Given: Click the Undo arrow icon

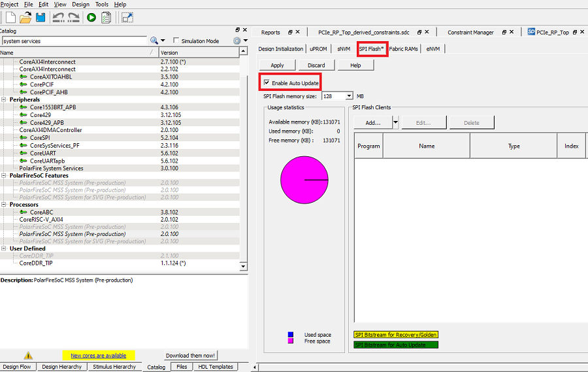Looking at the screenshot, I should [58, 18].
